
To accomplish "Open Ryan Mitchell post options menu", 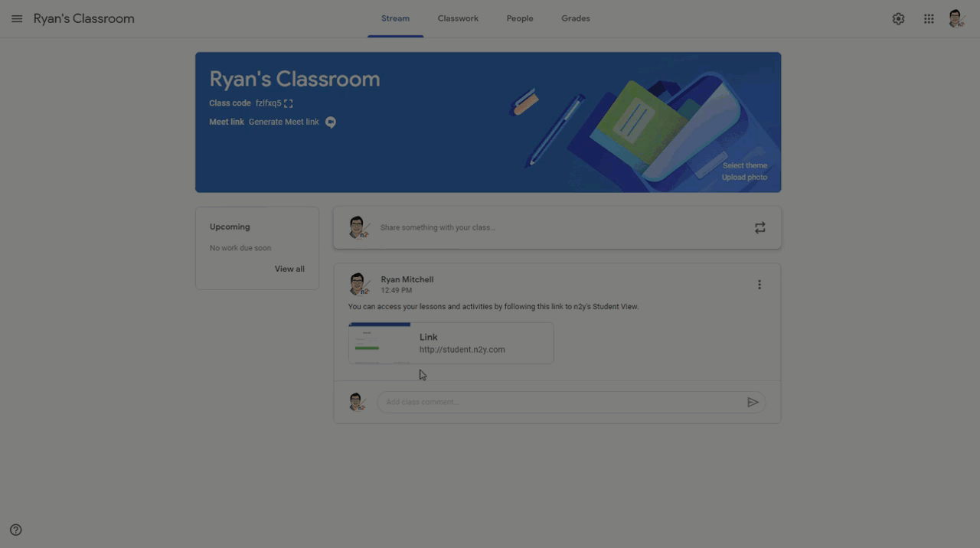I will (x=759, y=285).
